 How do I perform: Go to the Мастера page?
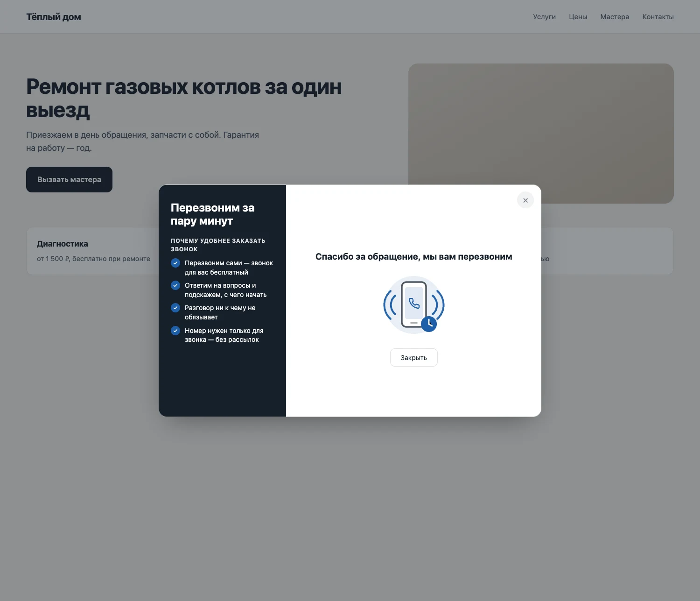pos(615,17)
